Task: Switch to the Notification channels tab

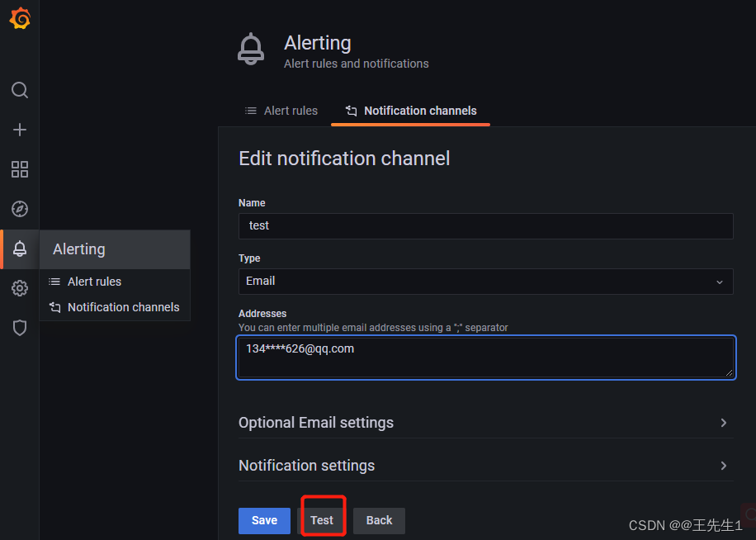Action: (x=410, y=110)
